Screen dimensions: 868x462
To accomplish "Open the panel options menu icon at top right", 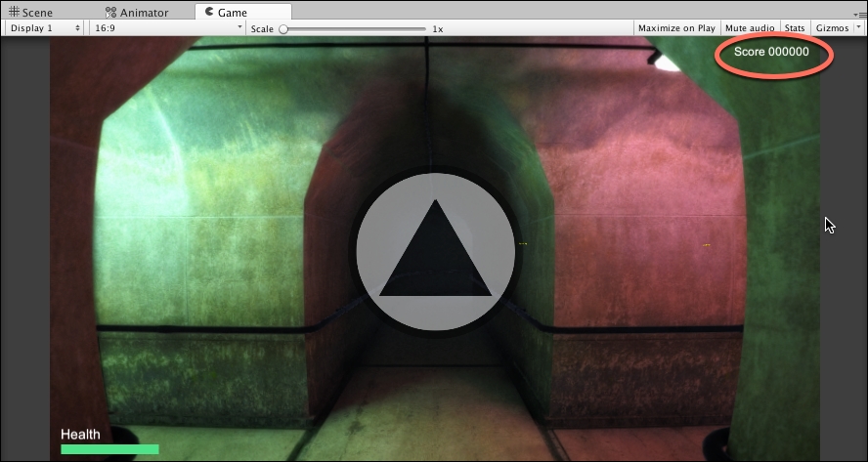I will (x=860, y=15).
